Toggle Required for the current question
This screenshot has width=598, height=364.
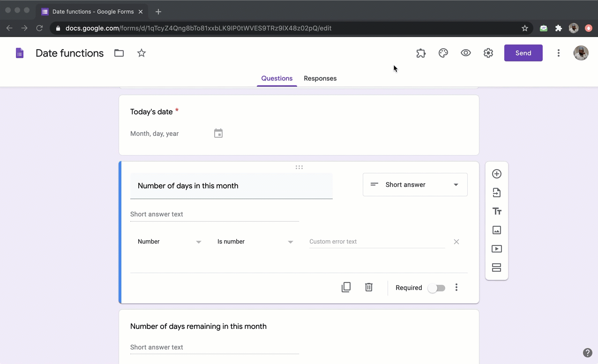click(436, 288)
